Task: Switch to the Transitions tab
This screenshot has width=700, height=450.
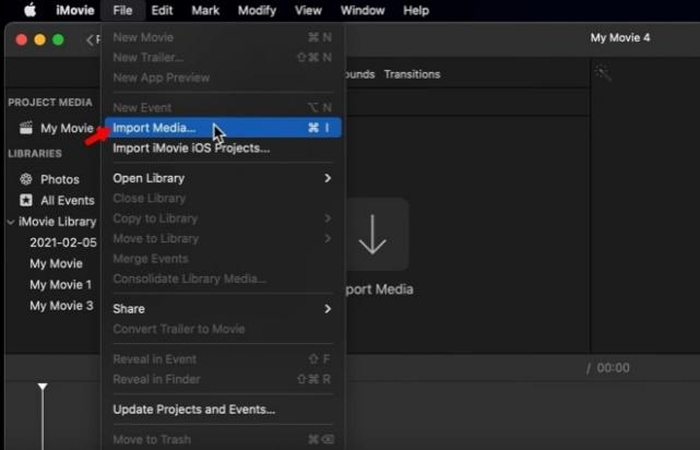Action: click(x=412, y=74)
